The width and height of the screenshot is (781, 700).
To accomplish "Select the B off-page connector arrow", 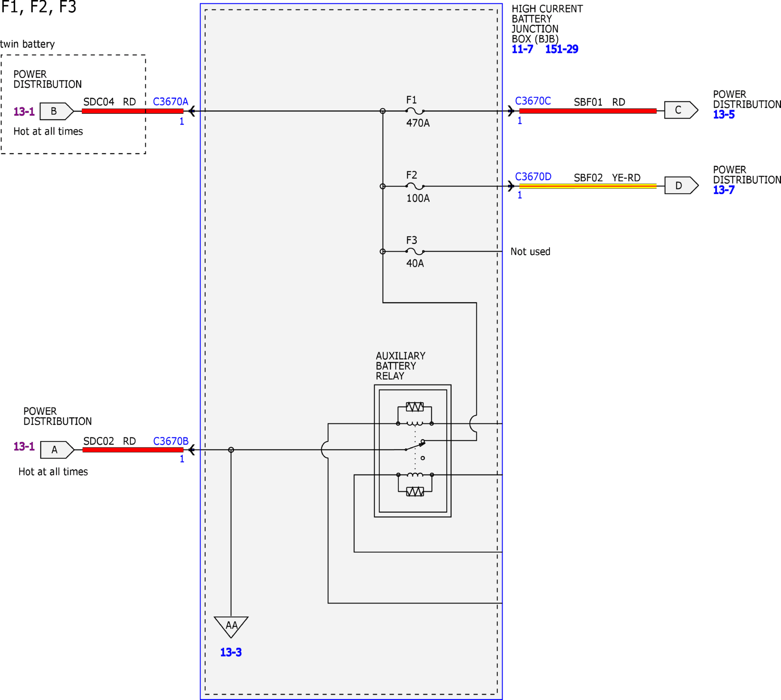I will (57, 111).
